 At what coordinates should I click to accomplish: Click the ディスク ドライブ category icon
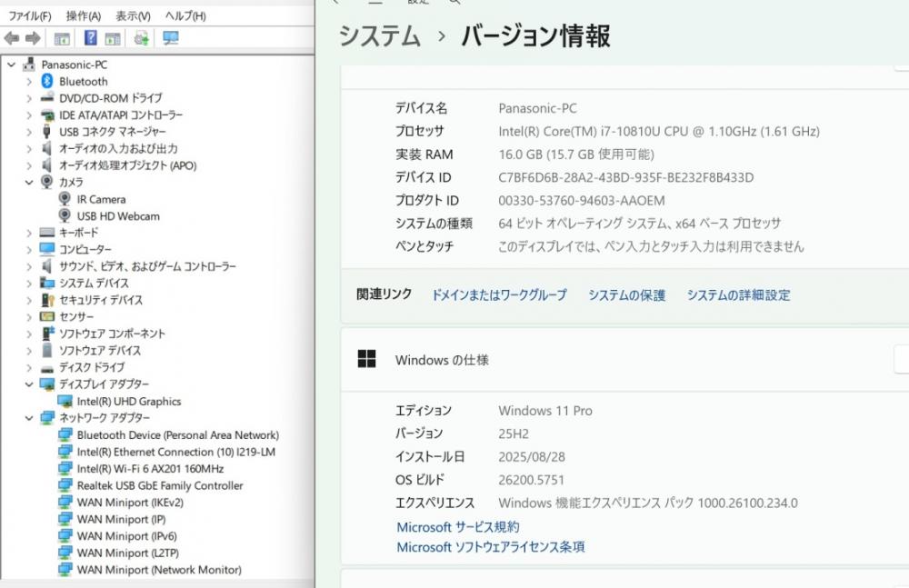(47, 368)
